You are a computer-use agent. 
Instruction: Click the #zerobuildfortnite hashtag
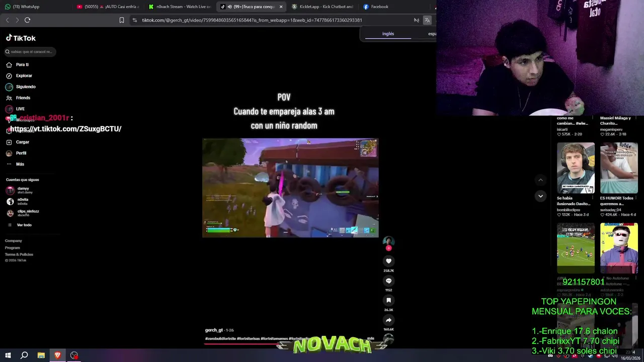coord(220,338)
